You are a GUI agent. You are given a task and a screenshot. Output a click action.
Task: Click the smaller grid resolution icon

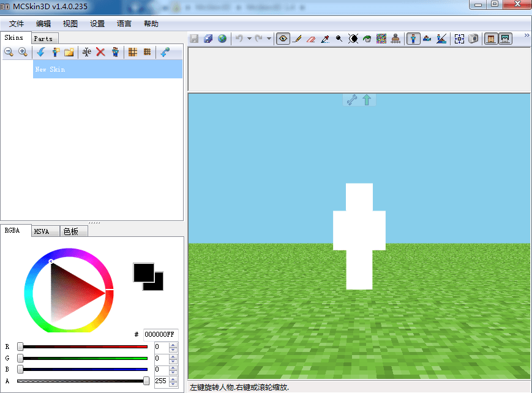(147, 52)
